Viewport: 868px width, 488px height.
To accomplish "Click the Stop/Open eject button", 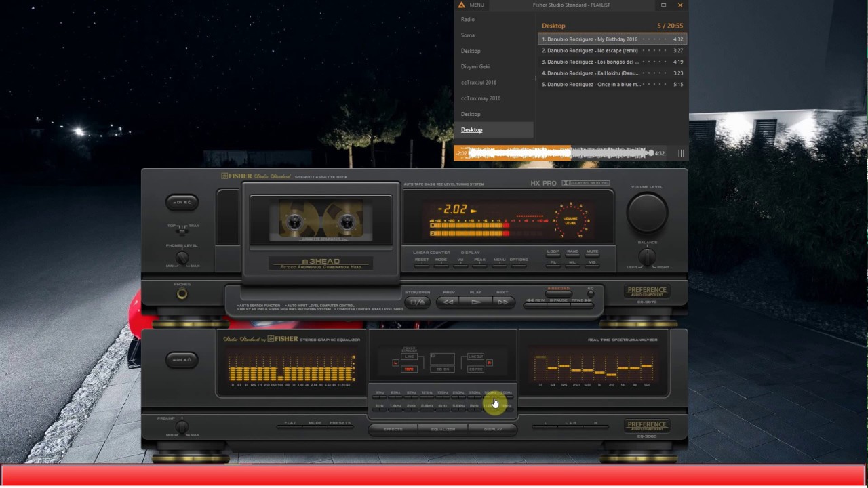I will 417,302.
